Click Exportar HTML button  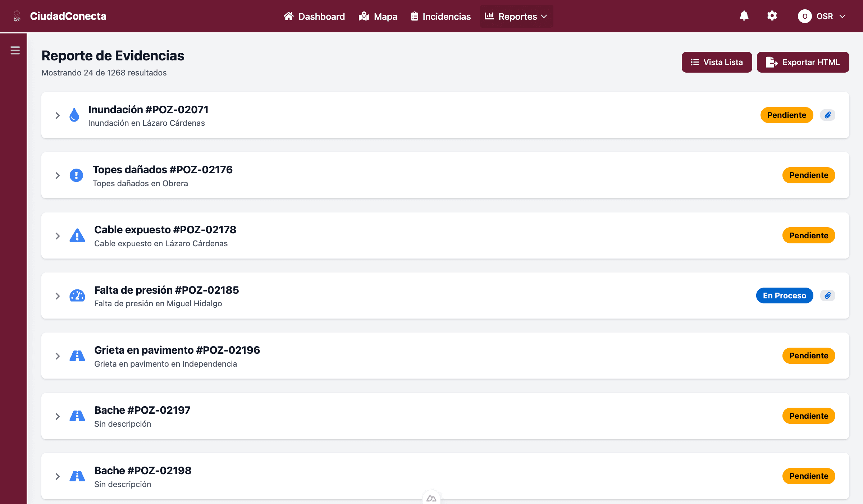(x=803, y=62)
